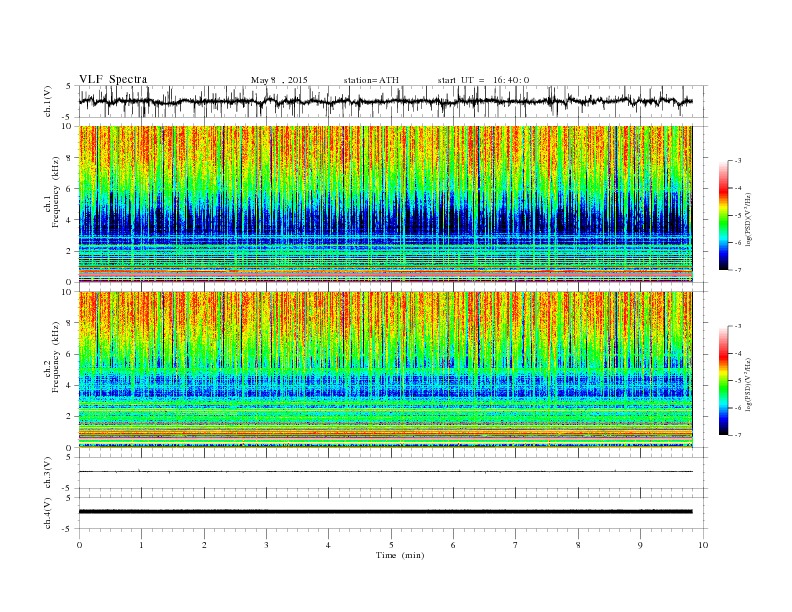Click the 'ch.3(V)' axis label
This screenshot has width=792, height=612.
coord(48,473)
